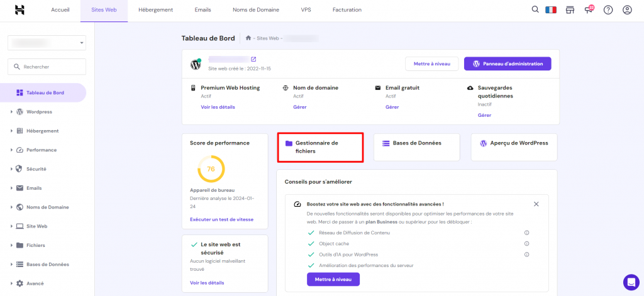Image resolution: width=644 pixels, height=296 pixels.
Task: Expand the Bases de Données sidebar section
Action: (x=47, y=265)
